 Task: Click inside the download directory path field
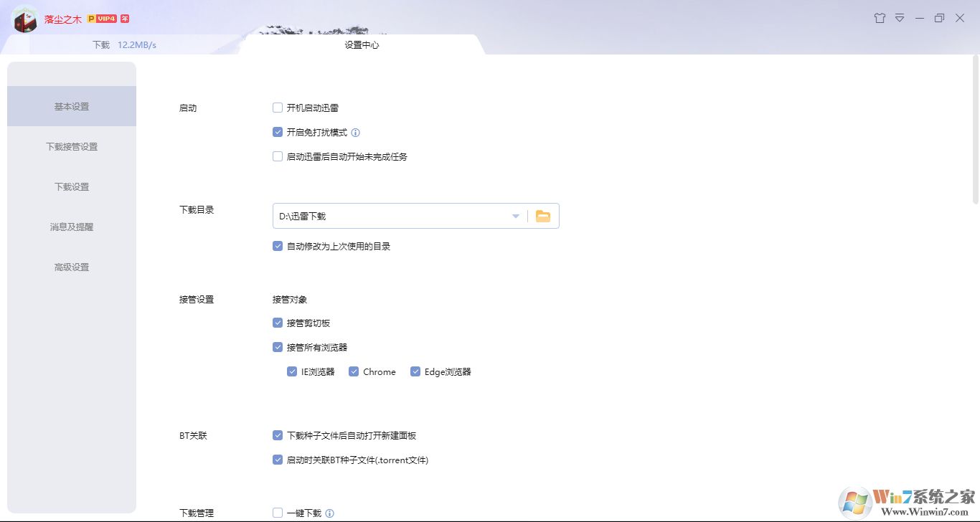tap(387, 215)
